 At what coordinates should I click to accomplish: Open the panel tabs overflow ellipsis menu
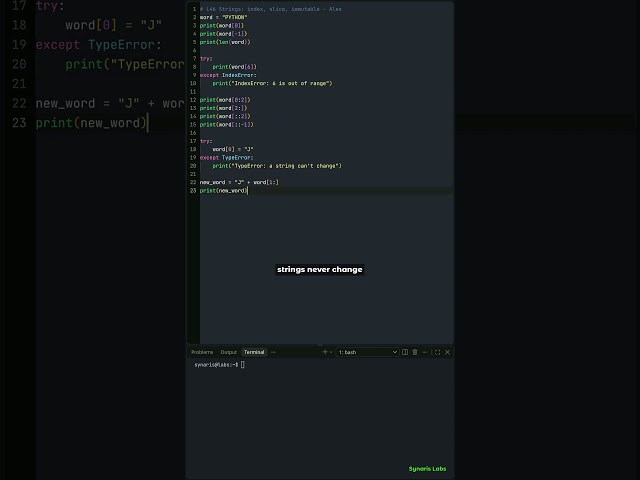pos(273,352)
